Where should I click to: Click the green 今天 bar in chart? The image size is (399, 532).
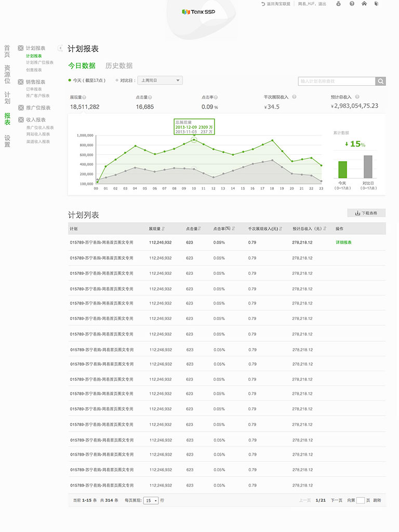click(x=342, y=169)
